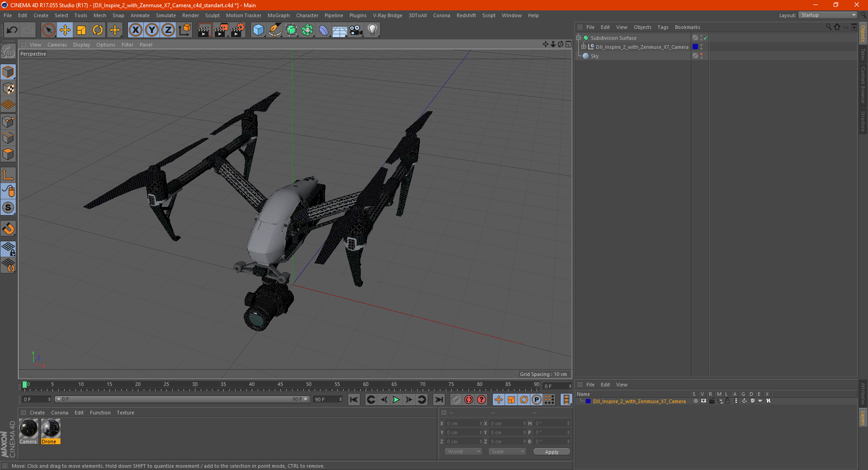Go to the end of animation
The height and width of the screenshot is (470, 868).
coord(439,399)
